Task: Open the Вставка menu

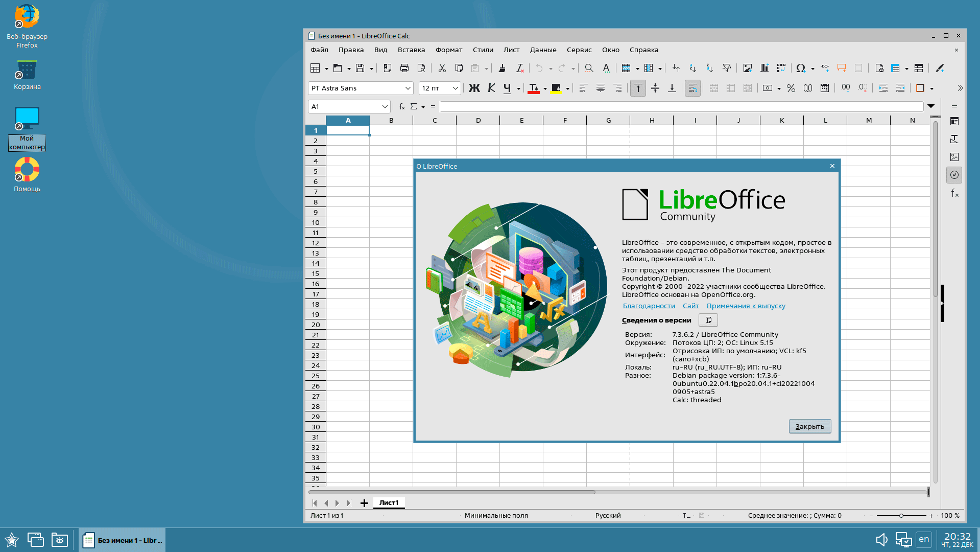Action: click(x=411, y=50)
